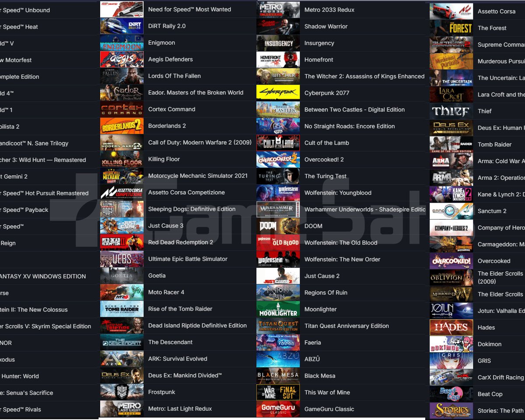Viewport: 525px width, 420px height.
Task: Click This War of Mine title
Action: [x=327, y=392]
